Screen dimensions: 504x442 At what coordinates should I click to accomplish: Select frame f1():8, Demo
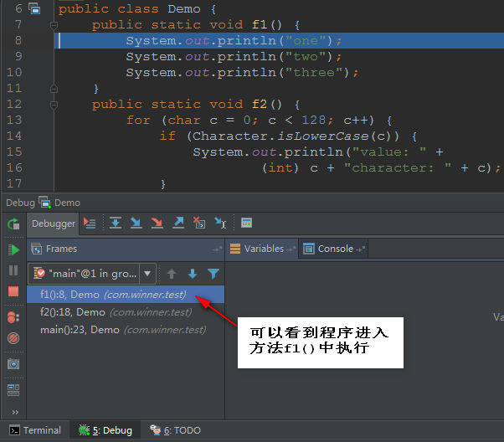(x=126, y=295)
